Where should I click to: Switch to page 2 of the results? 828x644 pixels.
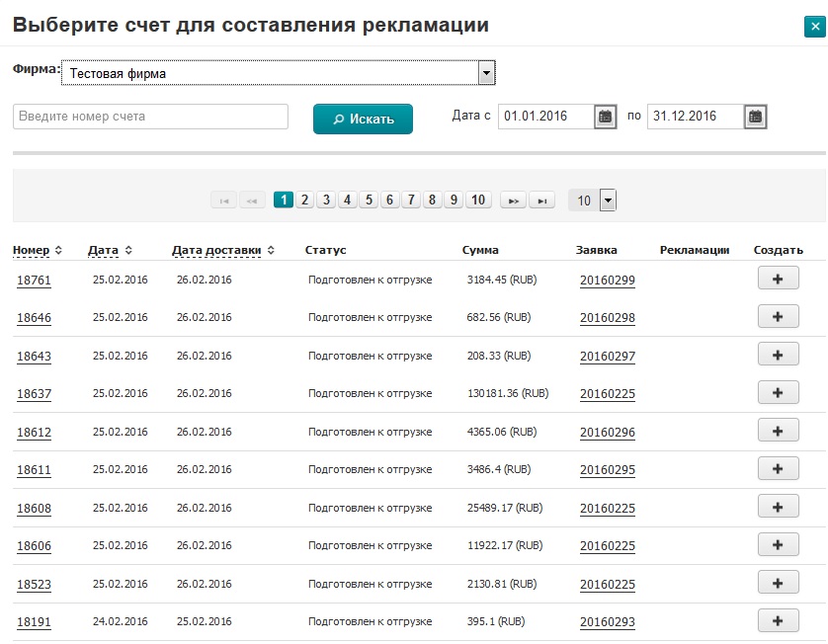click(305, 200)
